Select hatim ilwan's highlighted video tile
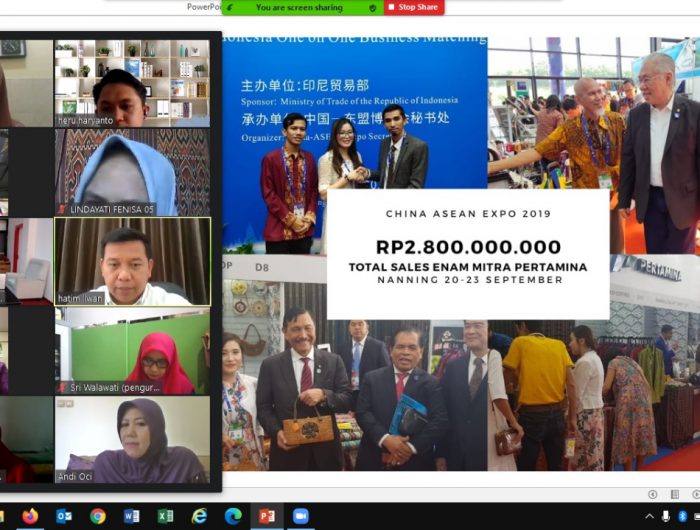Screen dimensions: 700x530 132,261
